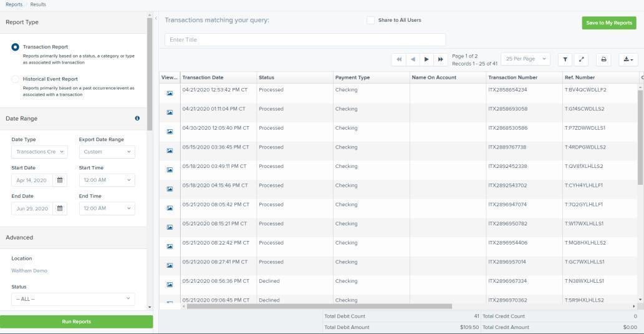Open the filter funnel tool
The height and width of the screenshot is (334, 644).
(565, 59)
